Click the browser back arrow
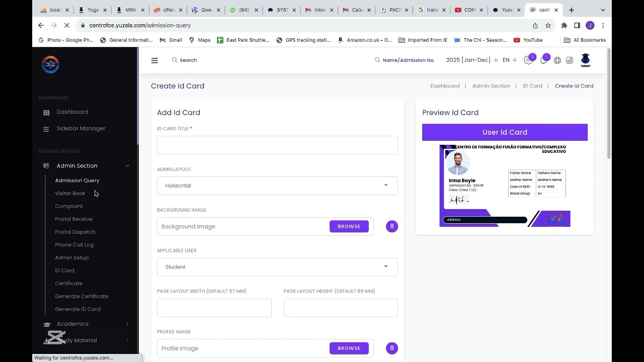 (41, 25)
